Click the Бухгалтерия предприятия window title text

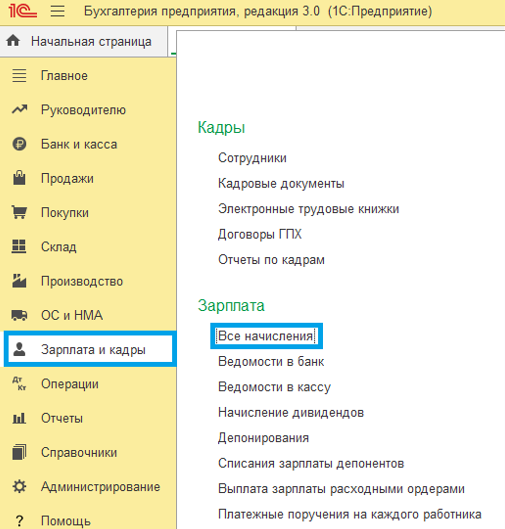pos(258,11)
